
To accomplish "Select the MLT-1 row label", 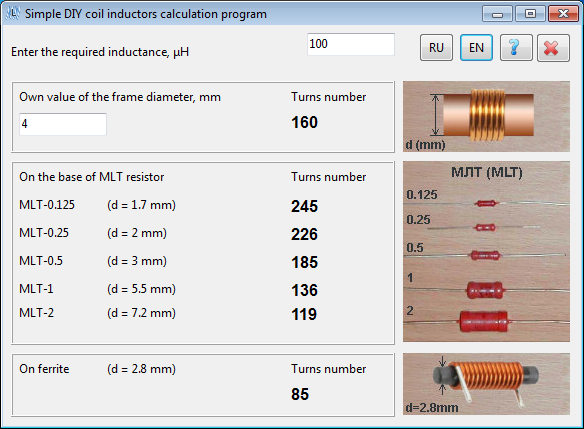I will (x=36, y=289).
